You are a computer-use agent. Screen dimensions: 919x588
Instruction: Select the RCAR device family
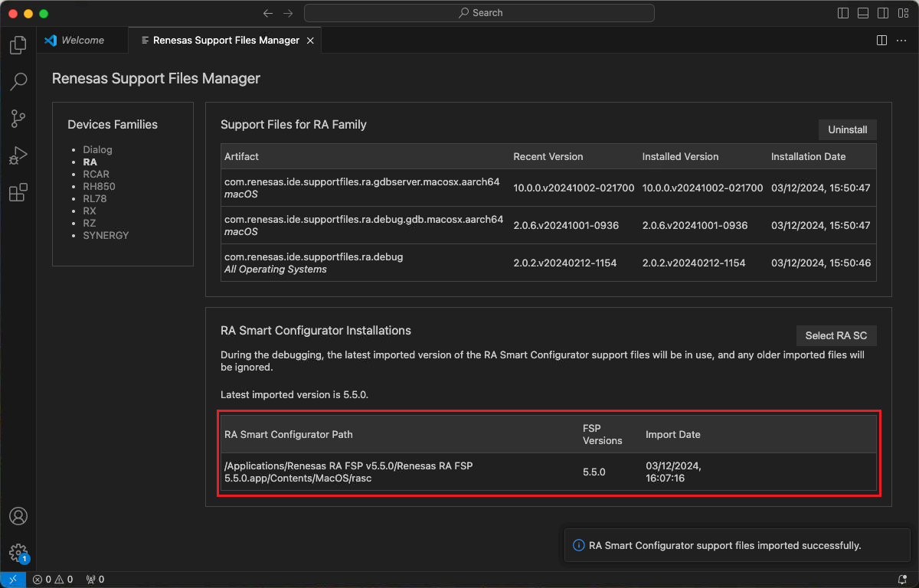[96, 175]
